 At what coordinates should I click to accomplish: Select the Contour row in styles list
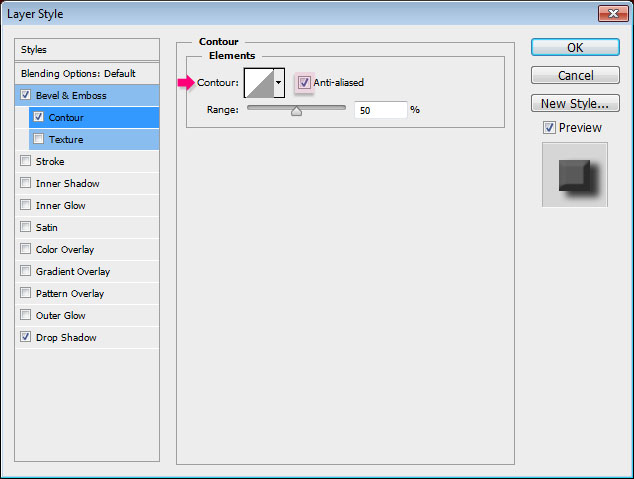(x=94, y=118)
